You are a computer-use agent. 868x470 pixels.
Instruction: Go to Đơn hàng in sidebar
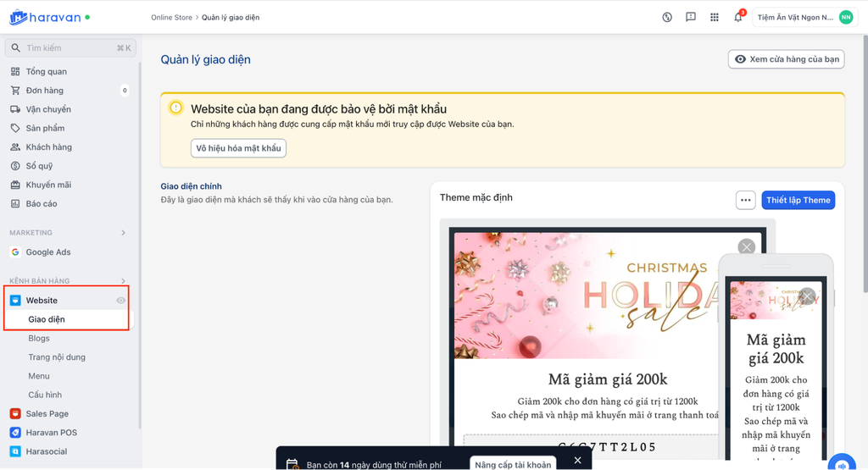coord(44,91)
